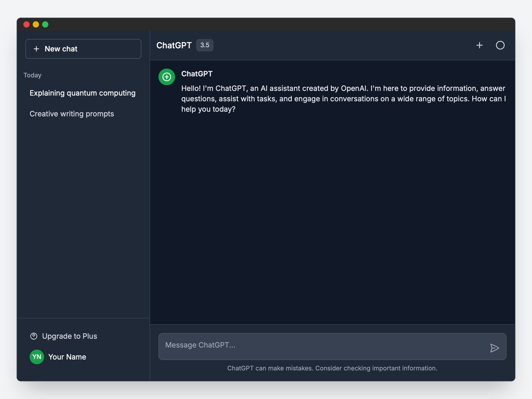Click the ChatGPT avatar next to the greeting
532x399 pixels.
click(x=166, y=77)
